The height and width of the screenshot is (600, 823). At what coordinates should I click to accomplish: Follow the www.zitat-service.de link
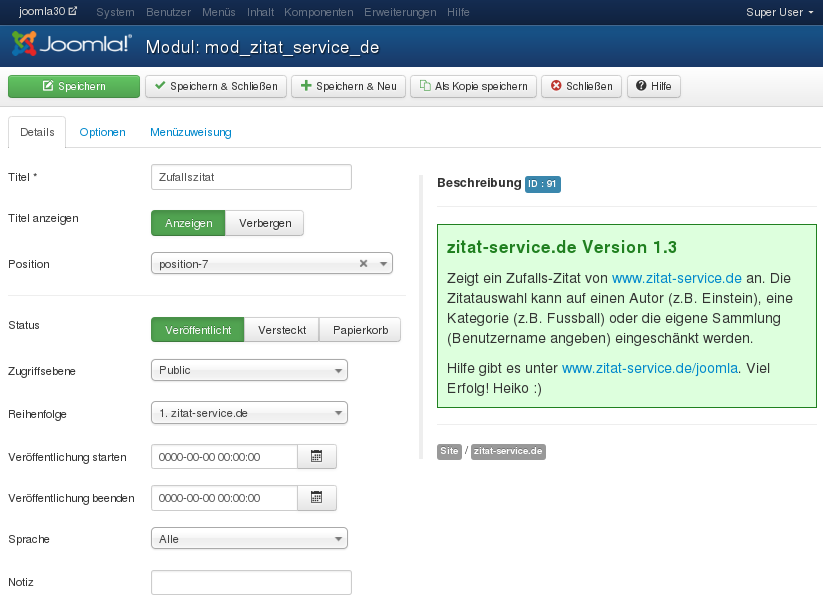[x=677, y=278]
